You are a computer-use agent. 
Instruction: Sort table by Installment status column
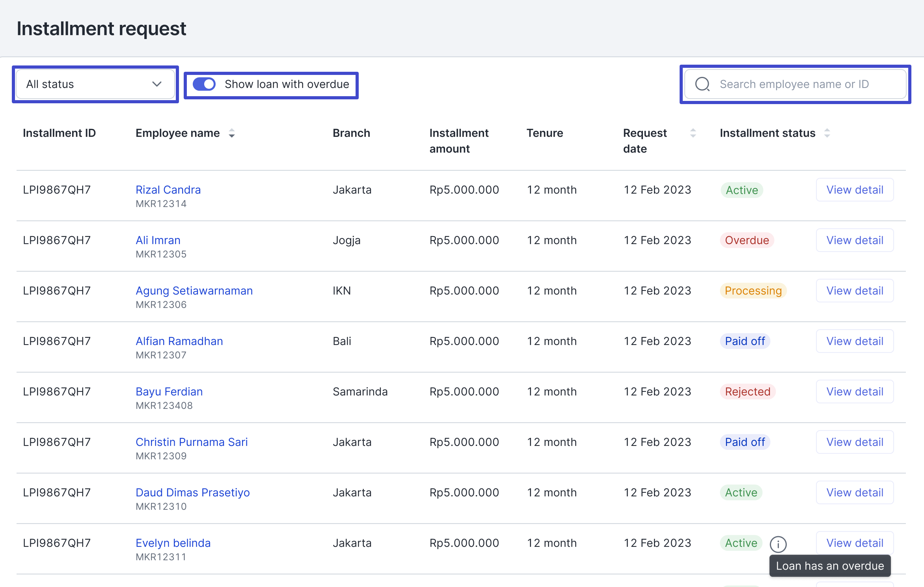pyautogui.click(x=828, y=133)
